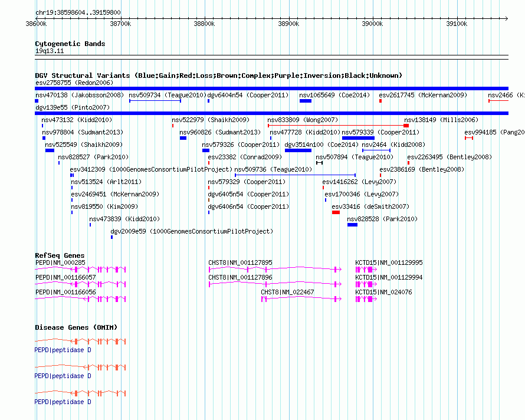Screen dimensions: 525x420
Task: Select esv2617745 (McKernan2009) variant
Action: click(x=423, y=95)
